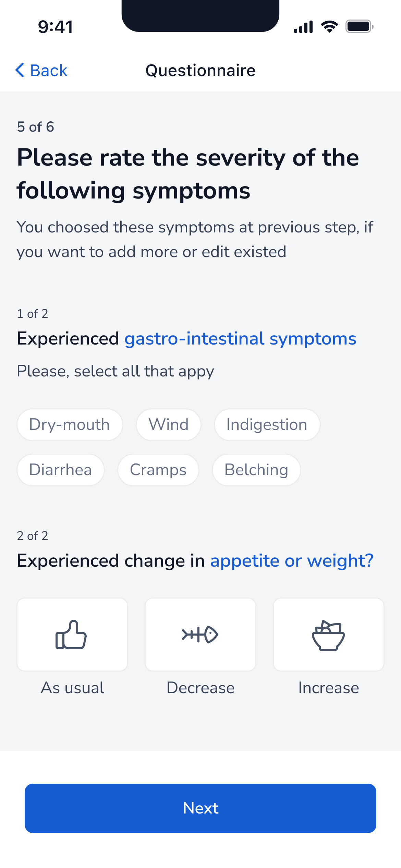Tap the Wi-Fi status icon
Image resolution: width=401 pixels, height=868 pixels.
(x=329, y=26)
